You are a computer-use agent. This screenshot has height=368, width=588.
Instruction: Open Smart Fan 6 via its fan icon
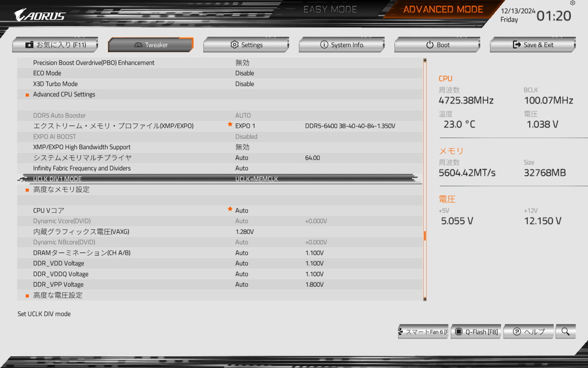tap(401, 332)
